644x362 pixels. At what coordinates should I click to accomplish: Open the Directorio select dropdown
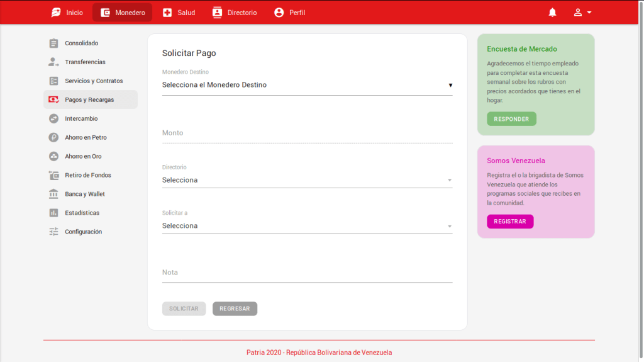tap(307, 180)
